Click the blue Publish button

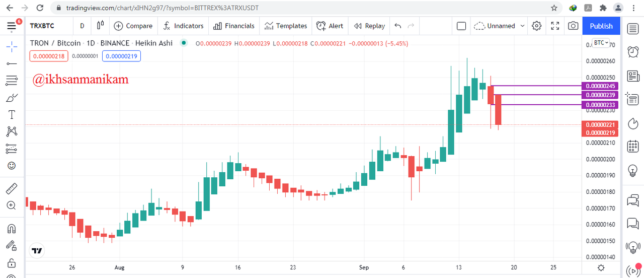[601, 26]
